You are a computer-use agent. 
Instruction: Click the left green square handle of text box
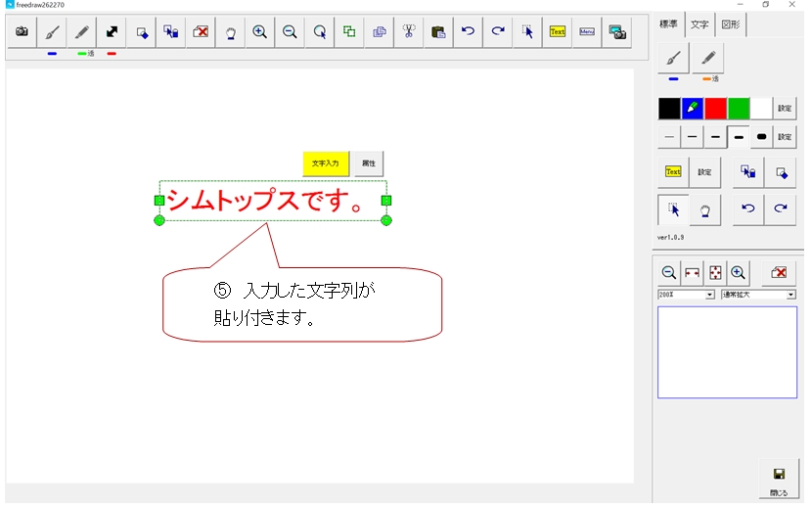159,201
